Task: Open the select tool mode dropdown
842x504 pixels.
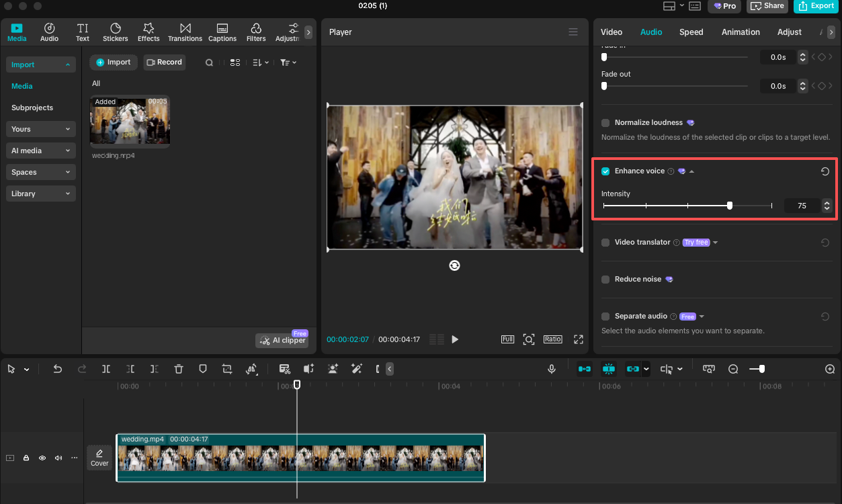Action: pyautogui.click(x=27, y=370)
